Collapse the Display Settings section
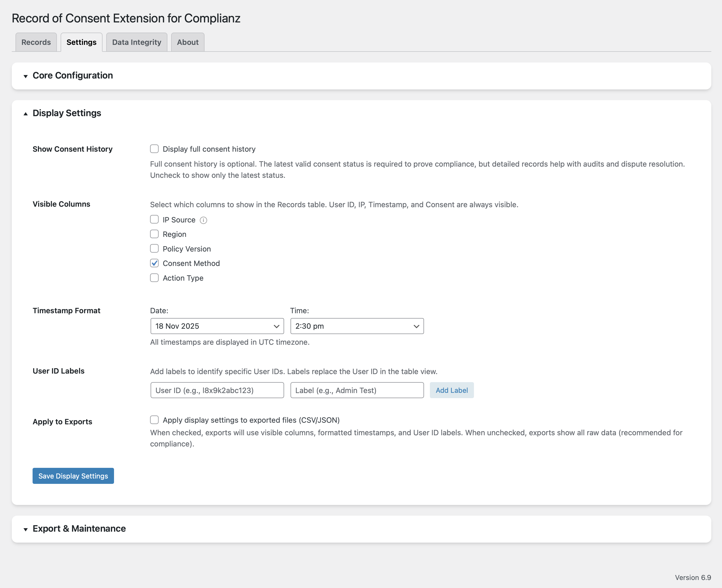The image size is (722, 588). click(x=67, y=113)
